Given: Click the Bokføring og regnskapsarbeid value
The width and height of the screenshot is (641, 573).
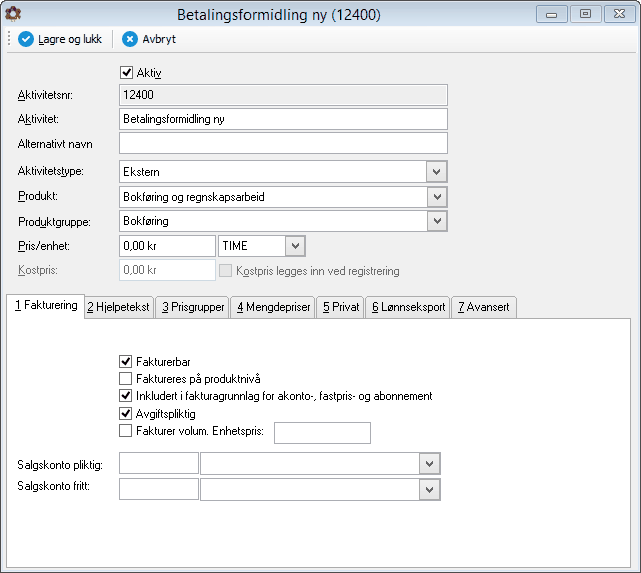Looking at the screenshot, I should click(x=194, y=197).
